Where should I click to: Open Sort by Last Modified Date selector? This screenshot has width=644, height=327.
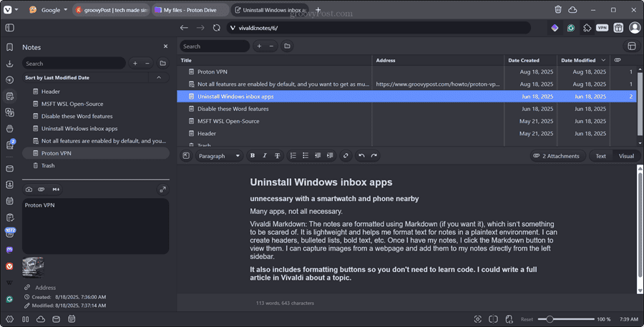tap(85, 78)
